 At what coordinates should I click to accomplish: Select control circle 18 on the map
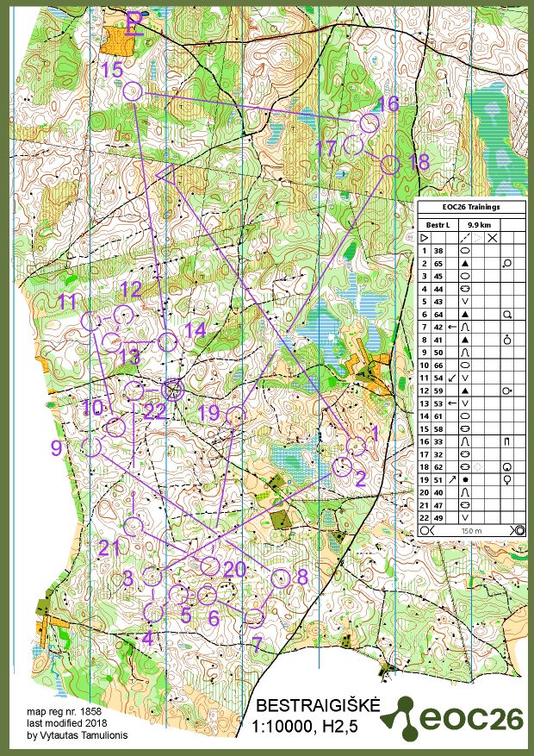390,165
